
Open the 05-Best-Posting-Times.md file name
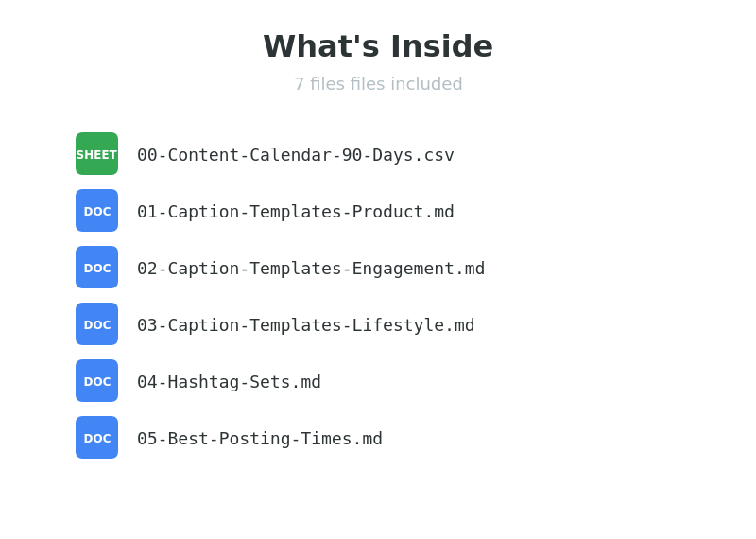pyautogui.click(x=259, y=439)
